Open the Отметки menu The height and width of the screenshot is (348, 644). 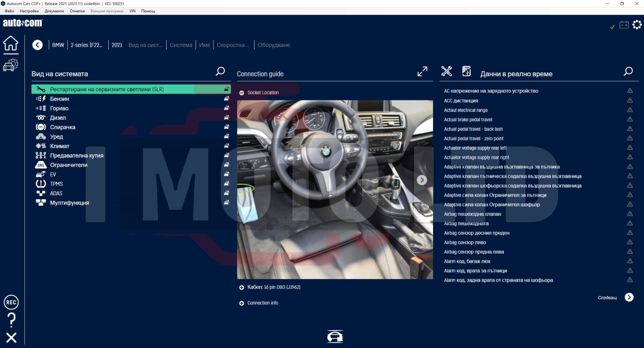[x=77, y=11]
